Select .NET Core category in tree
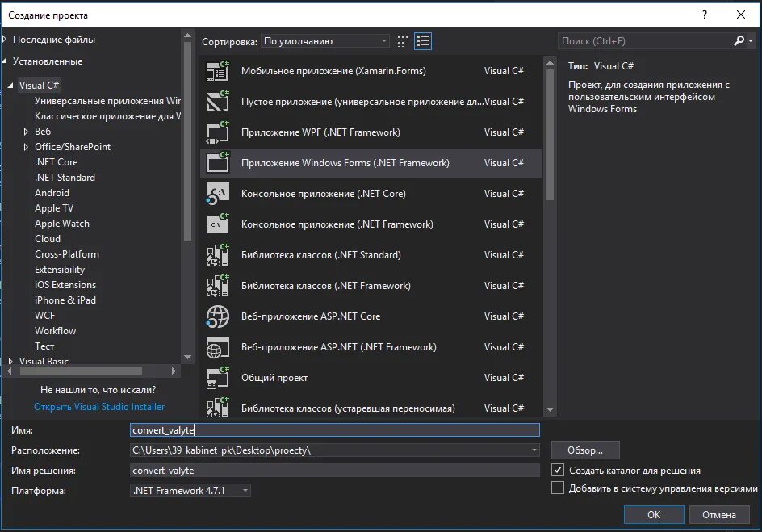Image resolution: width=762 pixels, height=532 pixels. tap(56, 162)
